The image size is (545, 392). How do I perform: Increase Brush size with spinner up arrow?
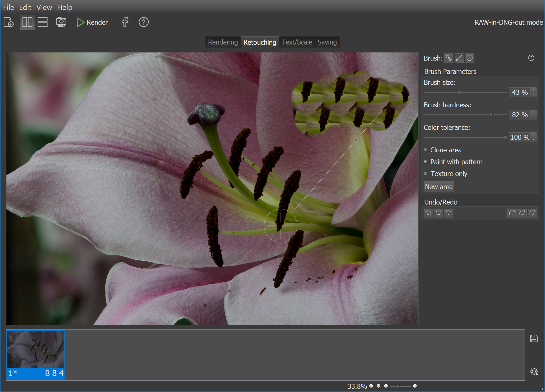click(533, 90)
